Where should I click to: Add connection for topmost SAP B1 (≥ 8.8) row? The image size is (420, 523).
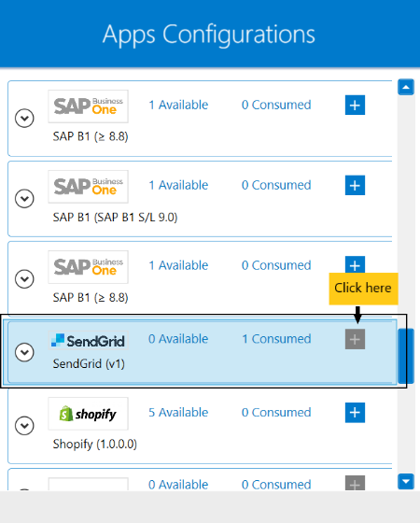(x=355, y=105)
